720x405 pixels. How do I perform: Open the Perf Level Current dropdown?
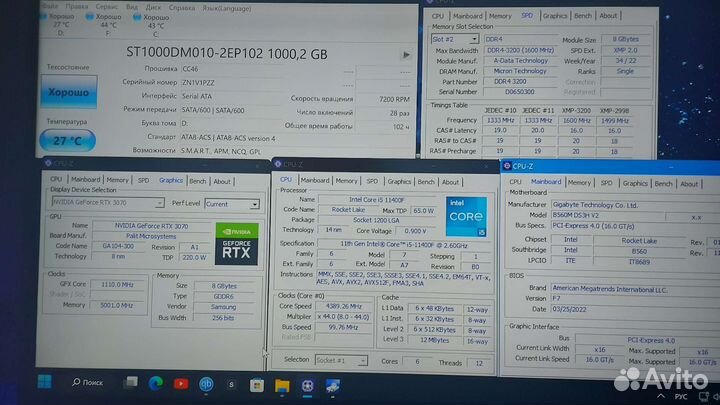(x=232, y=204)
